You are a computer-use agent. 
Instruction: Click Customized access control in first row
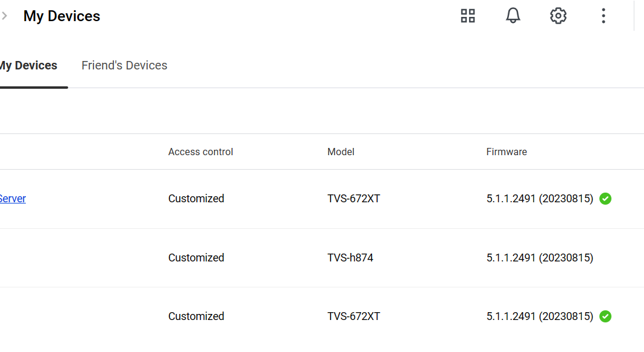[x=197, y=199]
